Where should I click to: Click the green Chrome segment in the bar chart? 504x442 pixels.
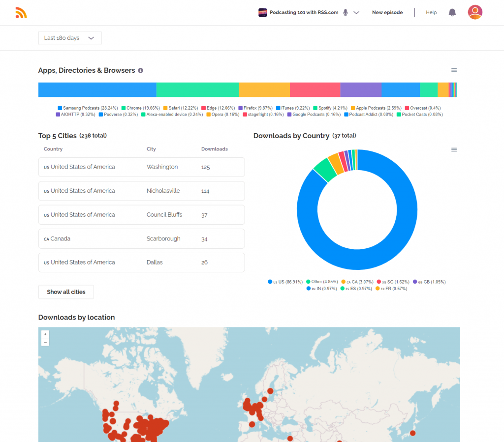pos(197,89)
